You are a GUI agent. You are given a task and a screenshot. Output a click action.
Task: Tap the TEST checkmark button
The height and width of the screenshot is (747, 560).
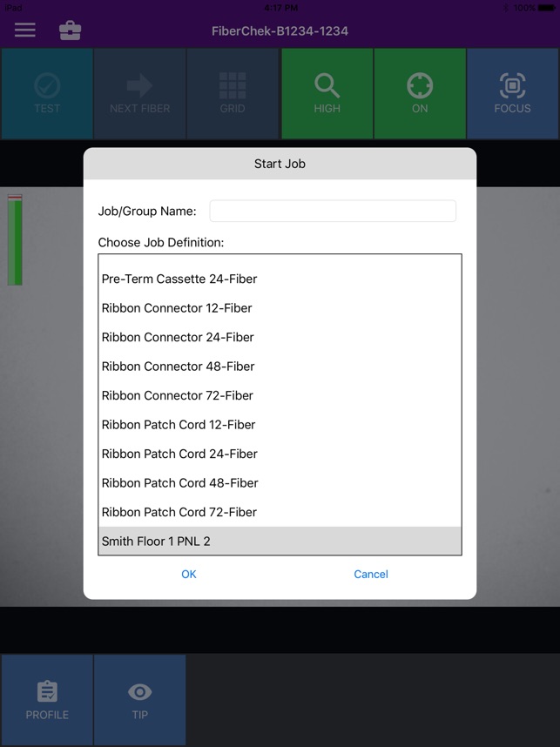[47, 93]
